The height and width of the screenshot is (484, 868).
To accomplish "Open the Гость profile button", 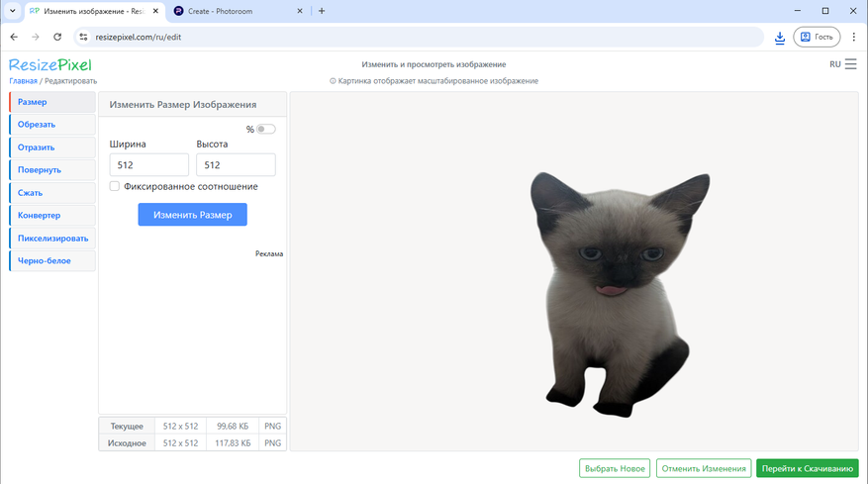I will pos(817,37).
